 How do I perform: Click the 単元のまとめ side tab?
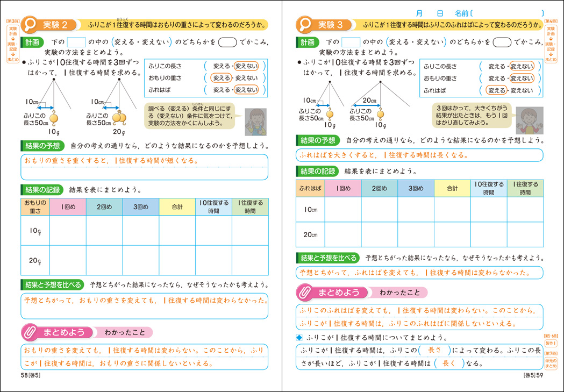click(551, 363)
